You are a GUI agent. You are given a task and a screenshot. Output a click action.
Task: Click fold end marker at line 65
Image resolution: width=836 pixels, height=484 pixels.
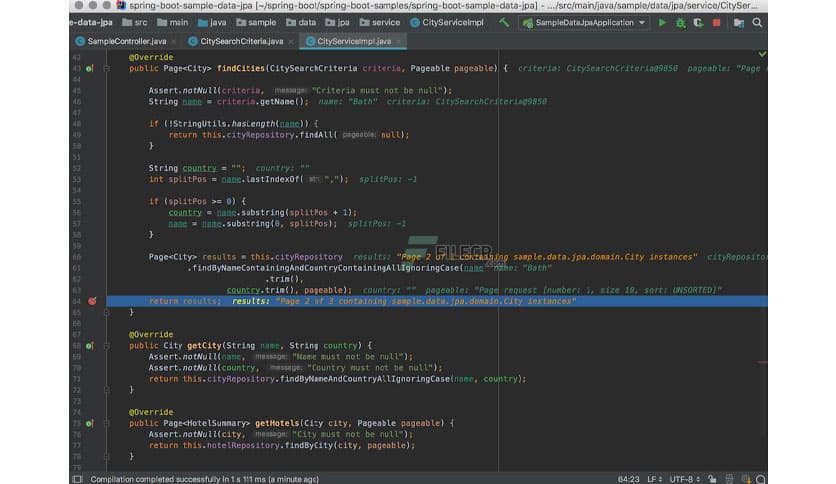click(x=107, y=312)
